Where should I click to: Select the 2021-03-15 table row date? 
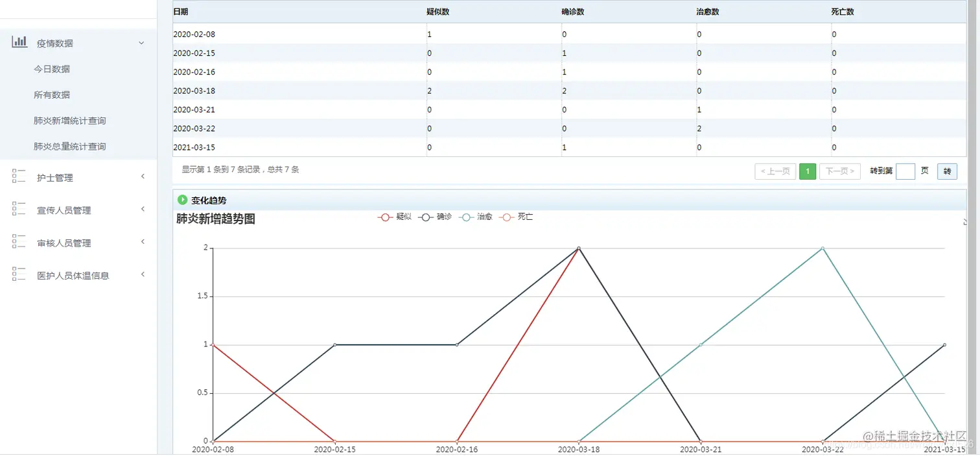pos(194,147)
